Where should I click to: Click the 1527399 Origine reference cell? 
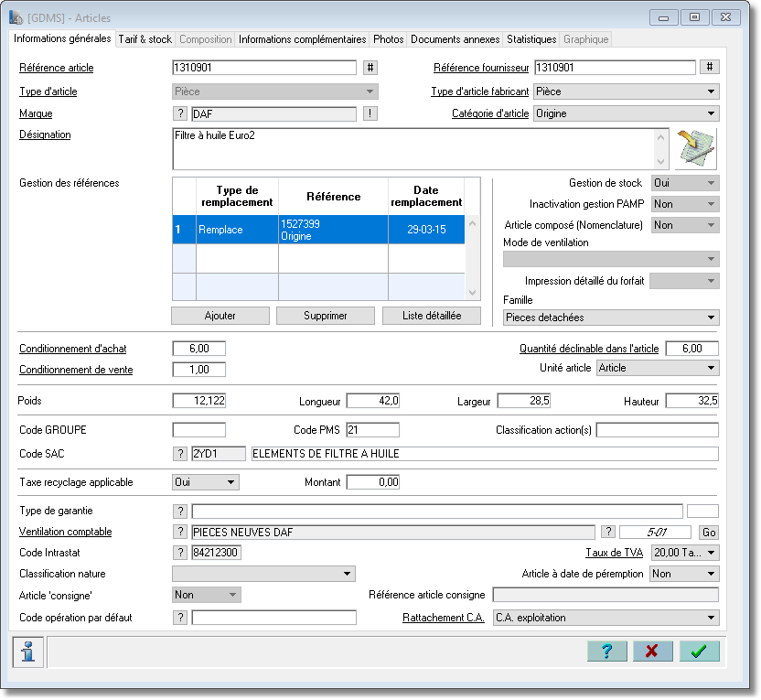[334, 230]
